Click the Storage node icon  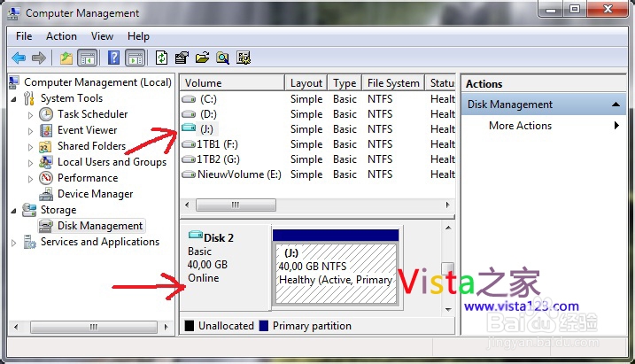[x=29, y=210]
